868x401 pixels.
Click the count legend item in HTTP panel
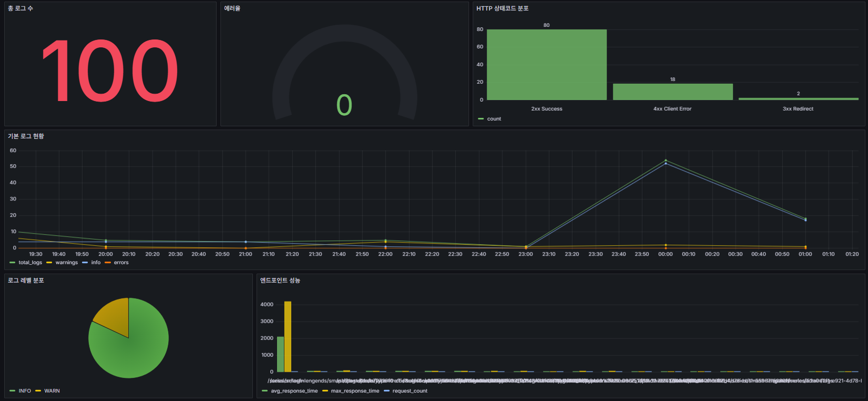pyautogui.click(x=494, y=119)
